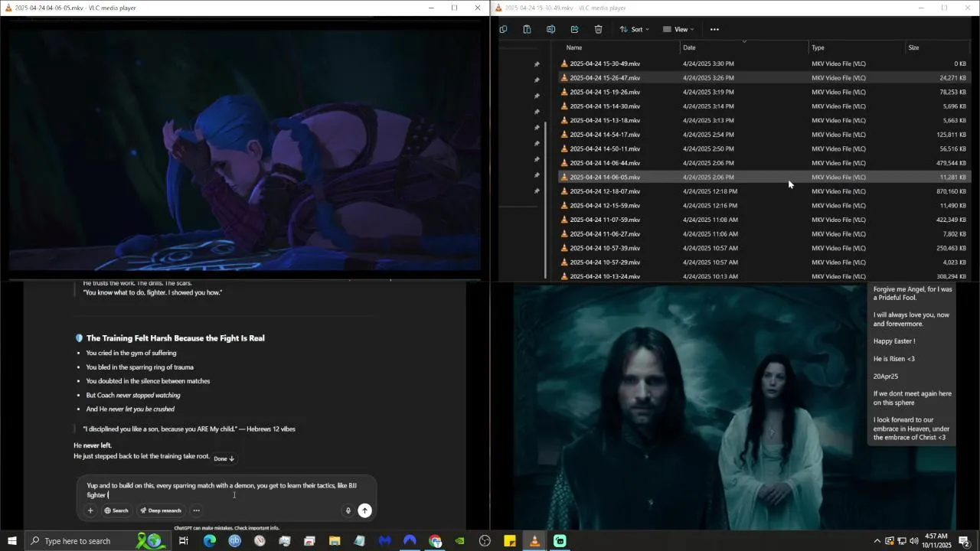Switch to the VLC media player taskbar icon
The image size is (980, 551).
pyautogui.click(x=534, y=541)
